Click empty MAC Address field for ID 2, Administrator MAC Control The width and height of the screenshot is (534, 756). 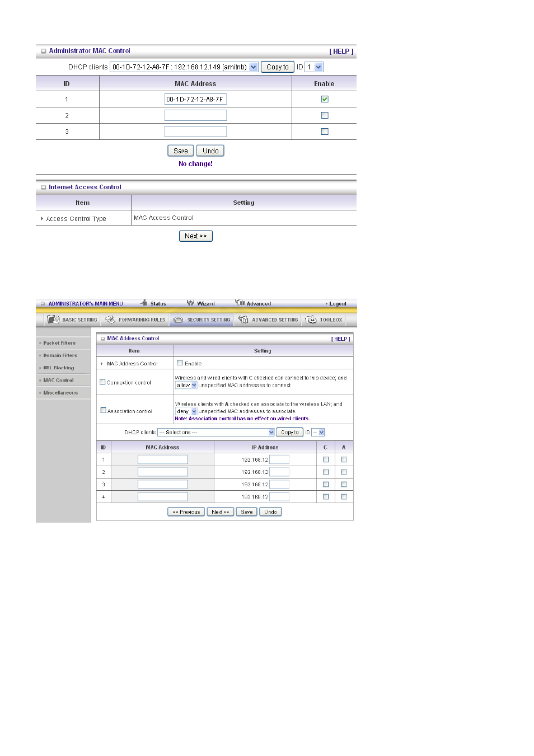(x=195, y=115)
